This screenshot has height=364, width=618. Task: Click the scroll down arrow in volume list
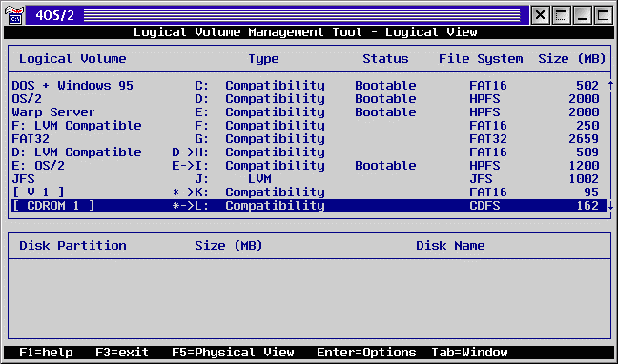(x=611, y=206)
